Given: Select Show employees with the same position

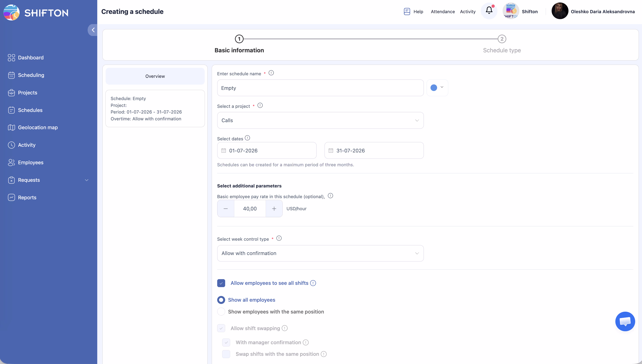Looking at the screenshot, I should coord(221,311).
